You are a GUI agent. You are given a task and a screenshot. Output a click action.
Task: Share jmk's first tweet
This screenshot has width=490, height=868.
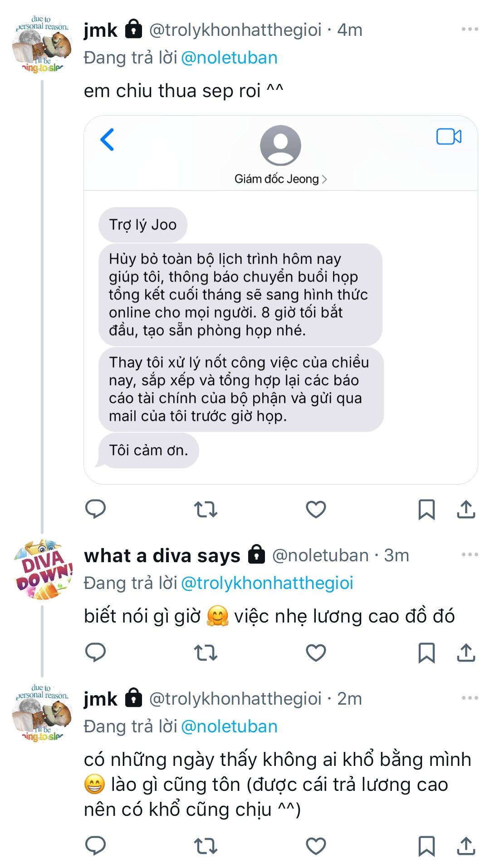coord(466,509)
